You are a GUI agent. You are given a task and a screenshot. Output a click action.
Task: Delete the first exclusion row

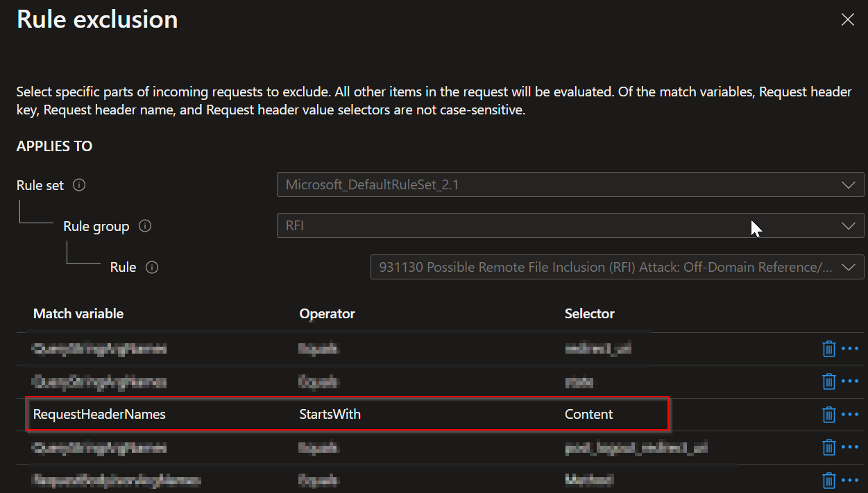(x=829, y=349)
